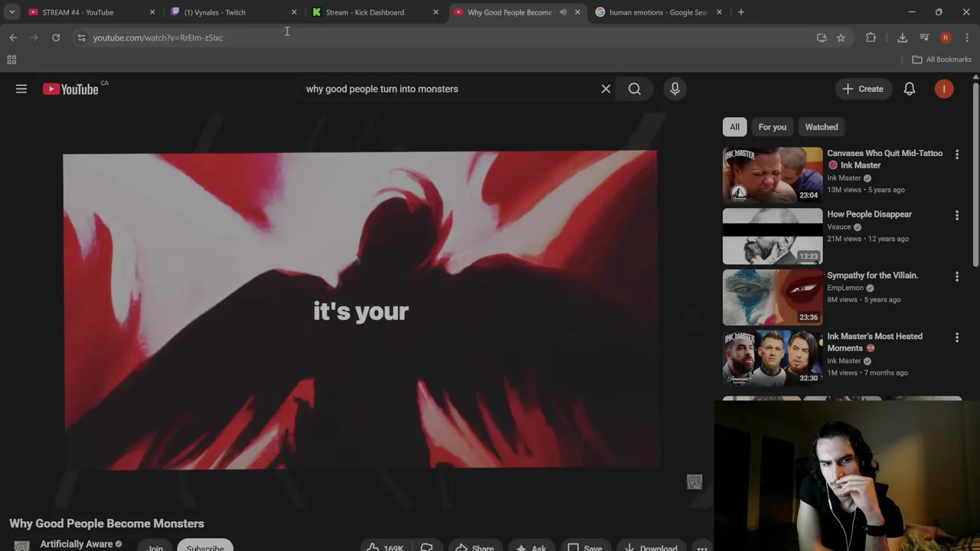The image size is (980, 551).
Task: Open YouTube guide hamburger menu
Action: pos(21,89)
